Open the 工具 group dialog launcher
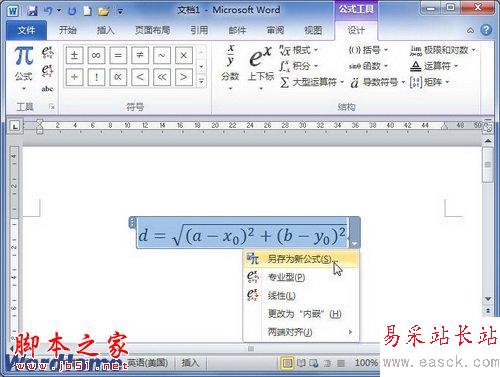500x377 pixels. (x=52, y=107)
